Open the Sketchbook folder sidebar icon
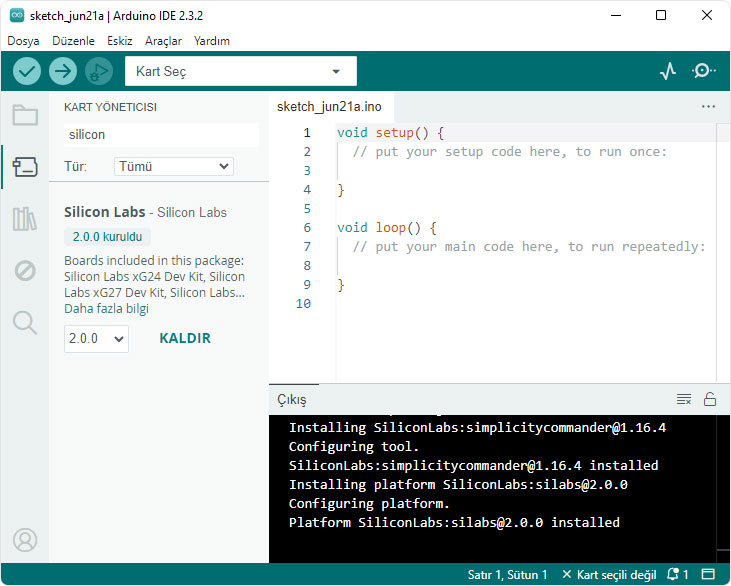This screenshot has width=731, height=586. 25,115
